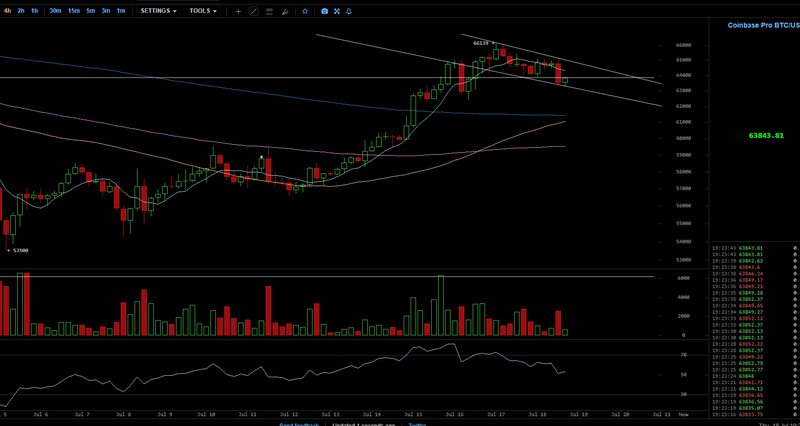800x426 pixels.
Task: Set chart interval to 1m
Action: [120, 11]
